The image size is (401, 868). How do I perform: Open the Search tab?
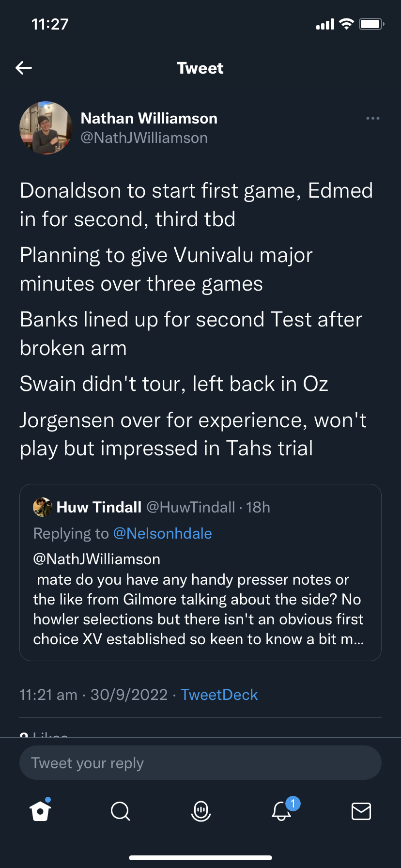(120, 810)
